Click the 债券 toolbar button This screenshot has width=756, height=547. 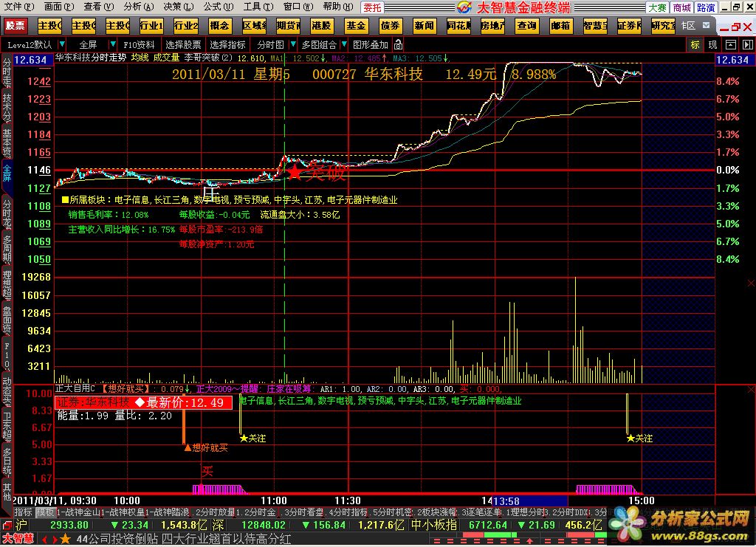pyautogui.click(x=390, y=26)
